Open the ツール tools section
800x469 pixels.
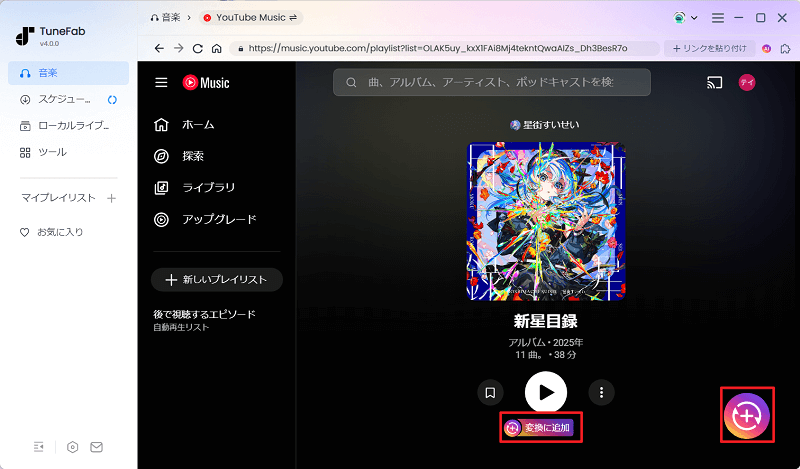[x=43, y=152]
